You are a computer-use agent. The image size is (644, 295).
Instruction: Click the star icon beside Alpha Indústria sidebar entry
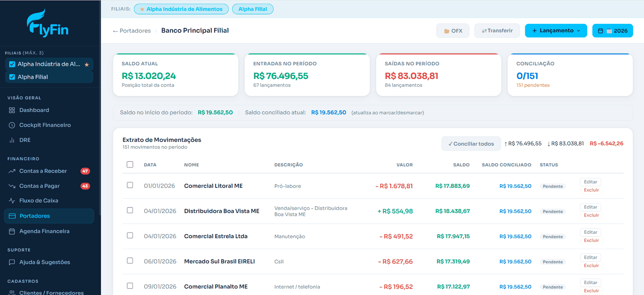87,64
